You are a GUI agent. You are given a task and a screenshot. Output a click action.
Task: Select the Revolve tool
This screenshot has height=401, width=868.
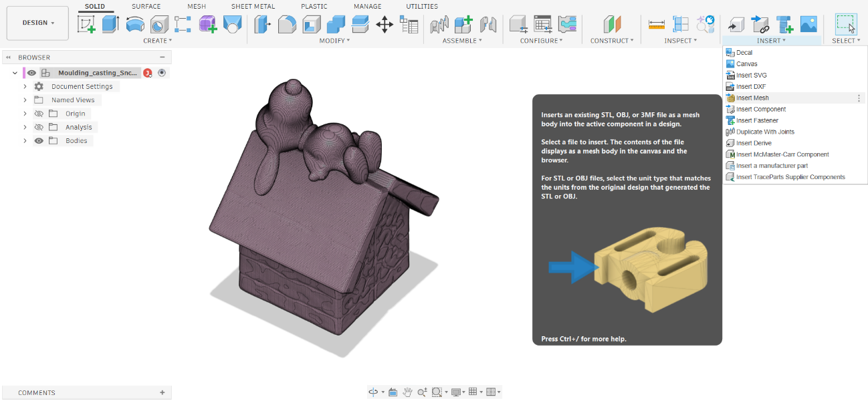click(x=135, y=25)
